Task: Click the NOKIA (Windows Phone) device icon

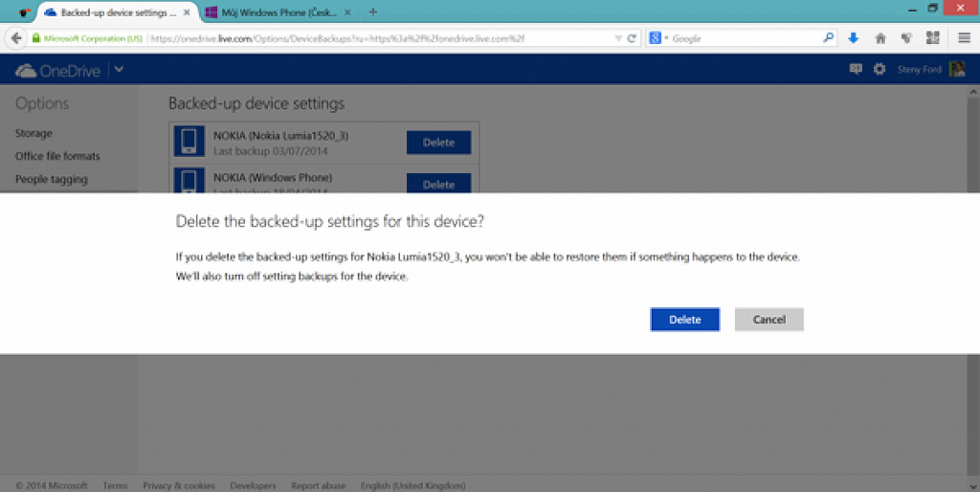Action: tap(189, 180)
